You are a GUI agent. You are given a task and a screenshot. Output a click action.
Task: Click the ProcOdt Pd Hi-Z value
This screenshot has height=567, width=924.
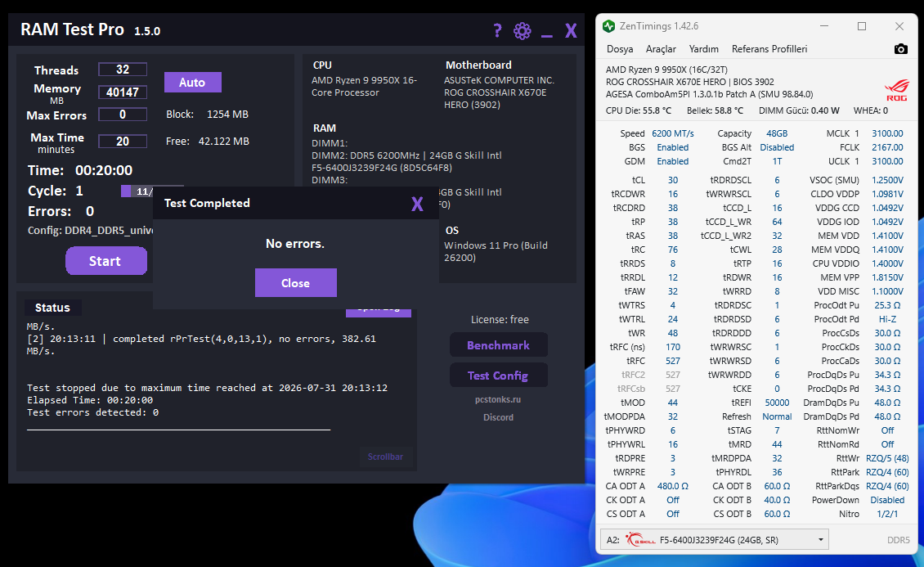point(887,319)
